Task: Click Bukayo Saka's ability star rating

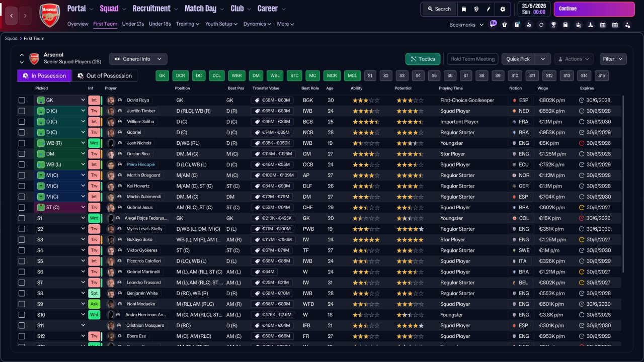Action: [x=366, y=240]
